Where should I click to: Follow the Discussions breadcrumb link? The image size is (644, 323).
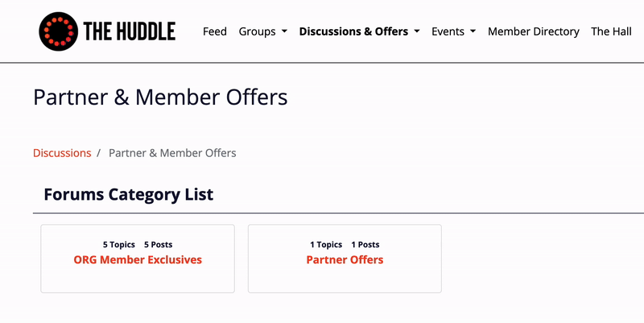point(62,153)
